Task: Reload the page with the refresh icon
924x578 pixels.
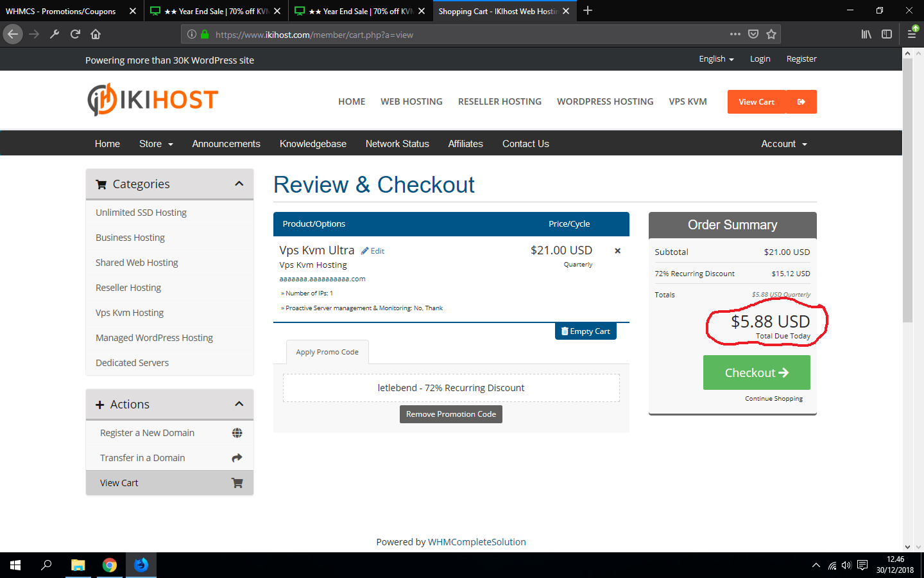Action: click(75, 34)
